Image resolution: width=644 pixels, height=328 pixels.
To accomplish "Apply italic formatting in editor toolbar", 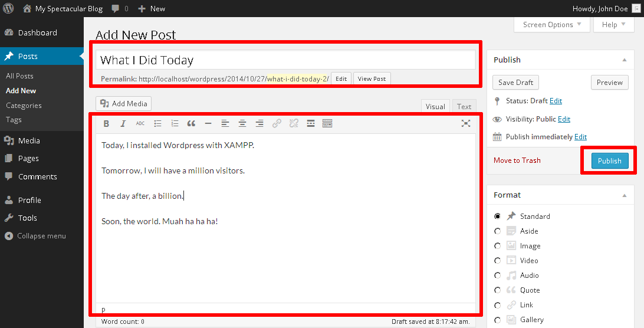I will point(123,124).
